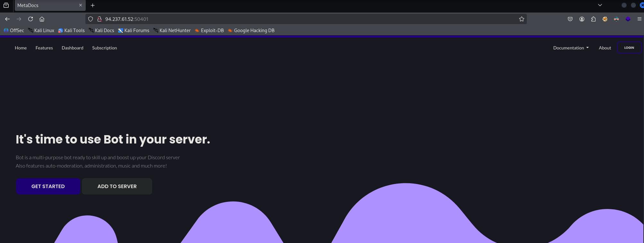Screen dimensions: 644x243
Task: Bookmark this page with star icon
Action: (522, 19)
